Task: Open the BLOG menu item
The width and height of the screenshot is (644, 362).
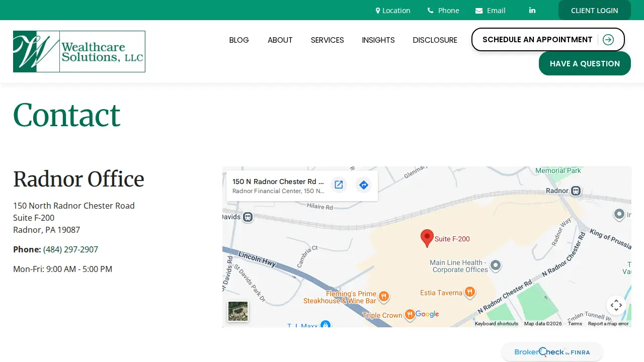Action: coord(239,40)
